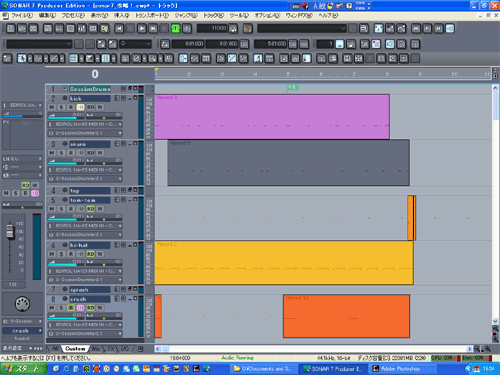500x375 pixels.
Task: Click the green marker above the timeline
Action: tap(293, 88)
